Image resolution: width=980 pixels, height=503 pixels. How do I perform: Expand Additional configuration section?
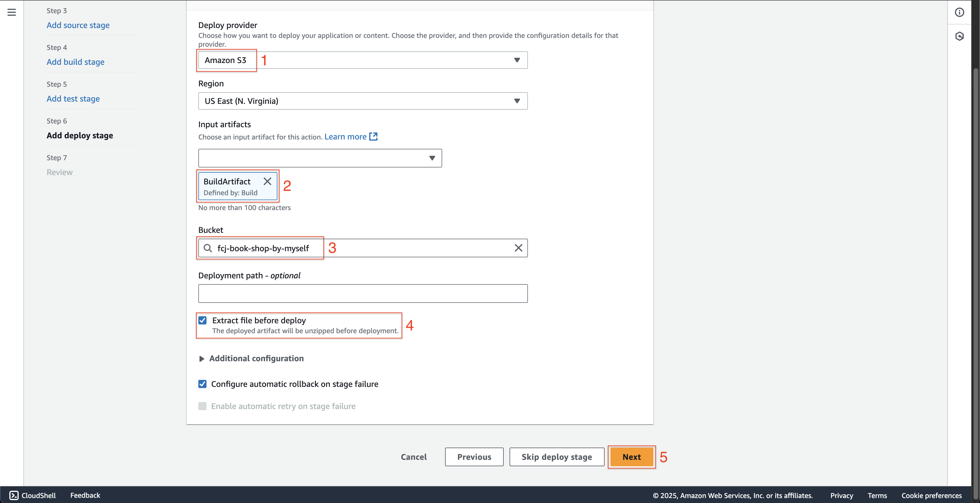pos(251,358)
